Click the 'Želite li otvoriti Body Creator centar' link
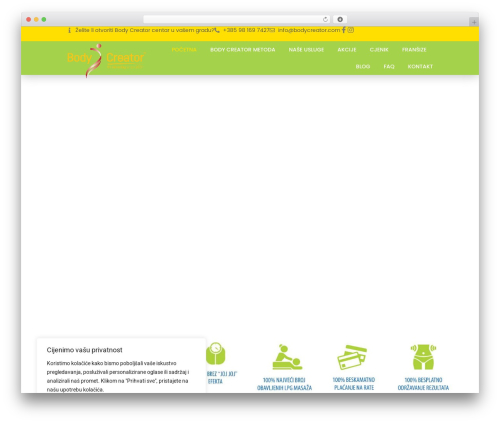Screen dimensions: 500x423 [144, 30]
